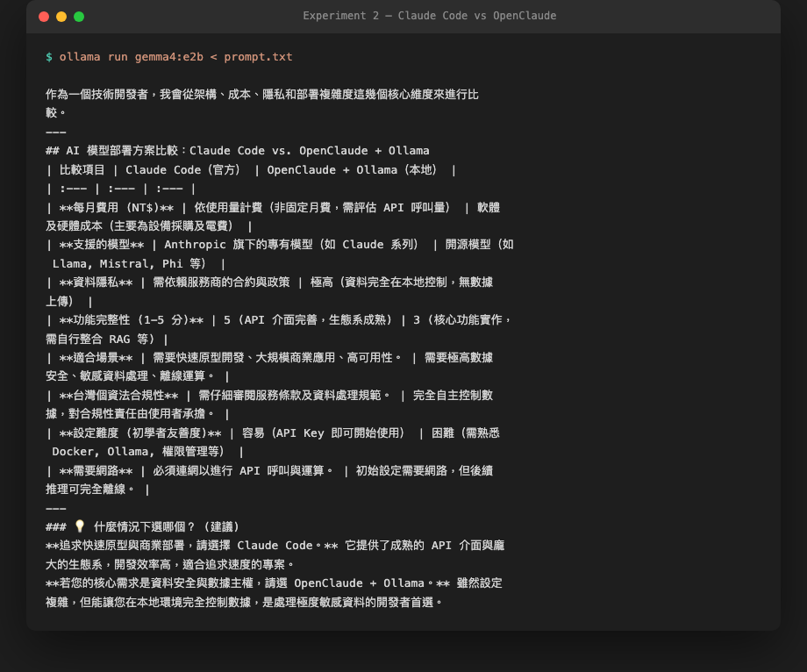This screenshot has width=807, height=672.
Task: Click the command 'ollama run gemma4:e2b < prompt.txt'
Action: [175, 57]
